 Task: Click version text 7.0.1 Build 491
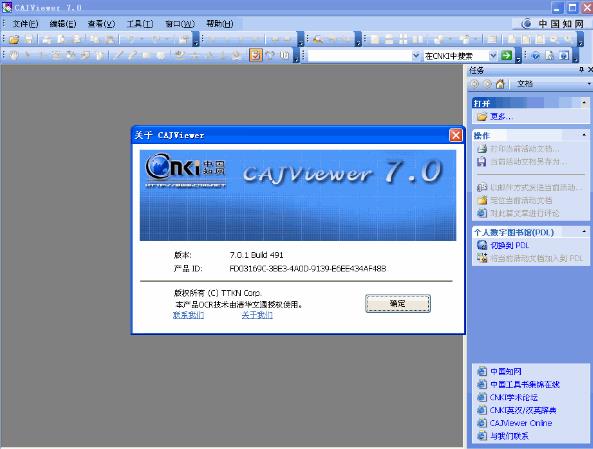click(x=256, y=255)
